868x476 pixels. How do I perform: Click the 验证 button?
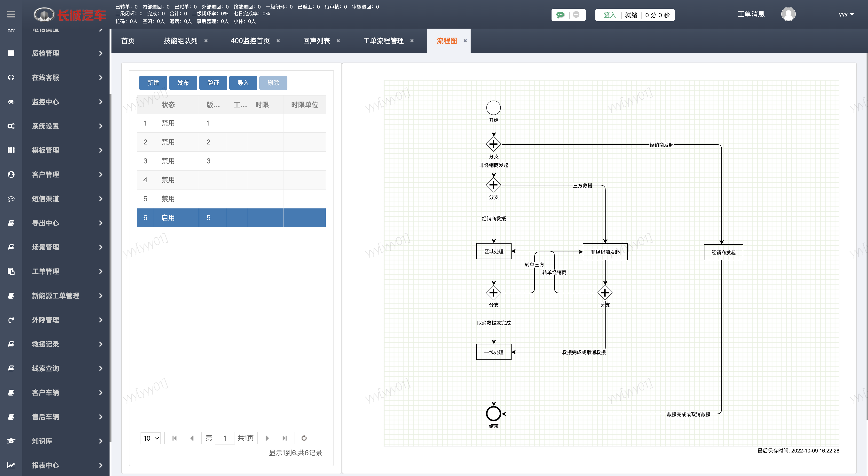pos(213,83)
